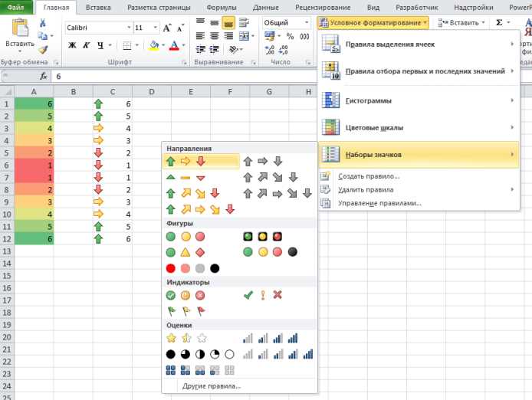Apply the red font color A
The height and width of the screenshot is (400, 532).
tap(174, 45)
